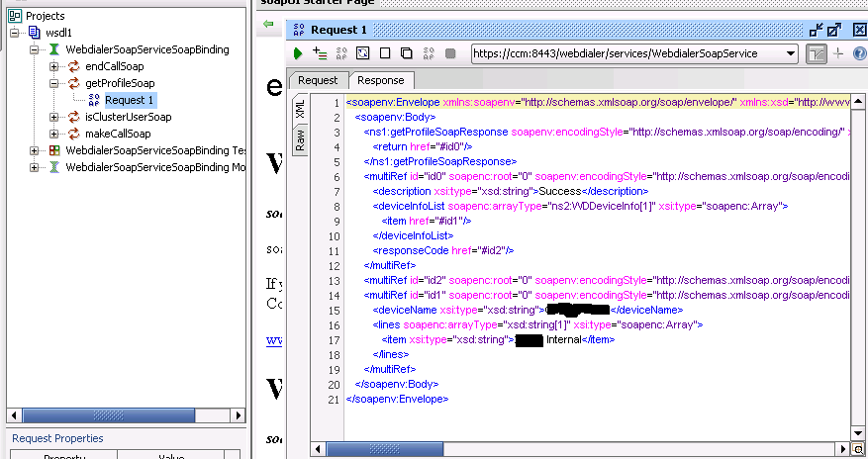Image resolution: width=868 pixels, height=459 pixels.
Task: Open the endpoint URL dropdown
Action: click(791, 53)
